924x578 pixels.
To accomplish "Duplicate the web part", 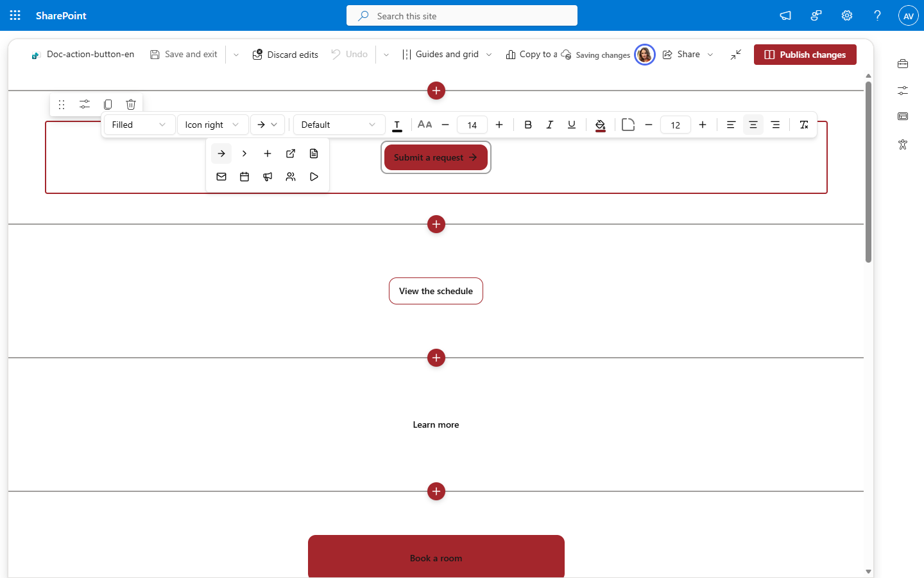I will 108,104.
